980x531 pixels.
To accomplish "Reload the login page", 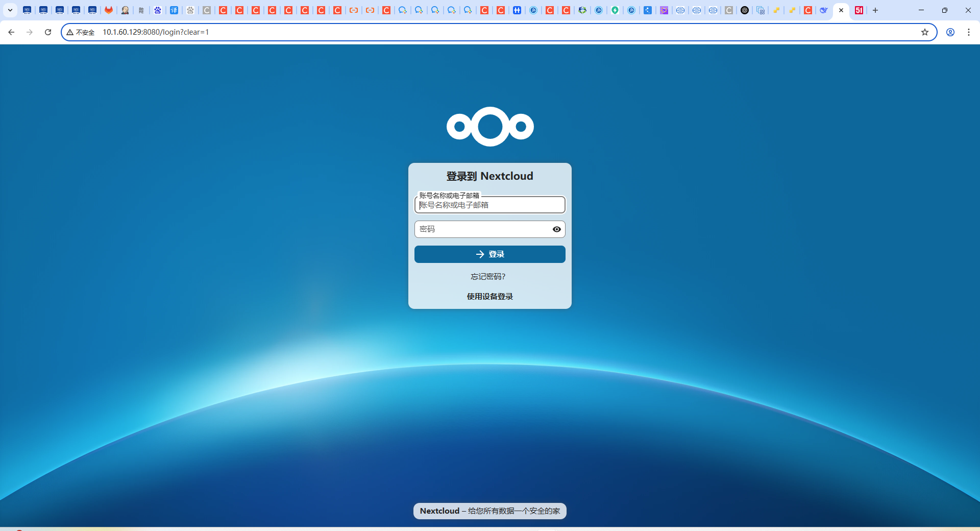I will coord(48,32).
